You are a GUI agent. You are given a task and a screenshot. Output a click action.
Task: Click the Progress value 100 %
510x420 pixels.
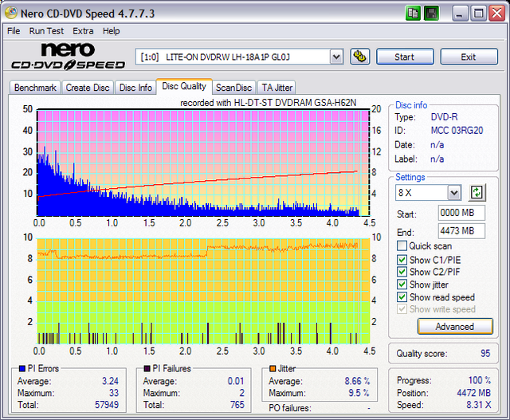click(480, 380)
